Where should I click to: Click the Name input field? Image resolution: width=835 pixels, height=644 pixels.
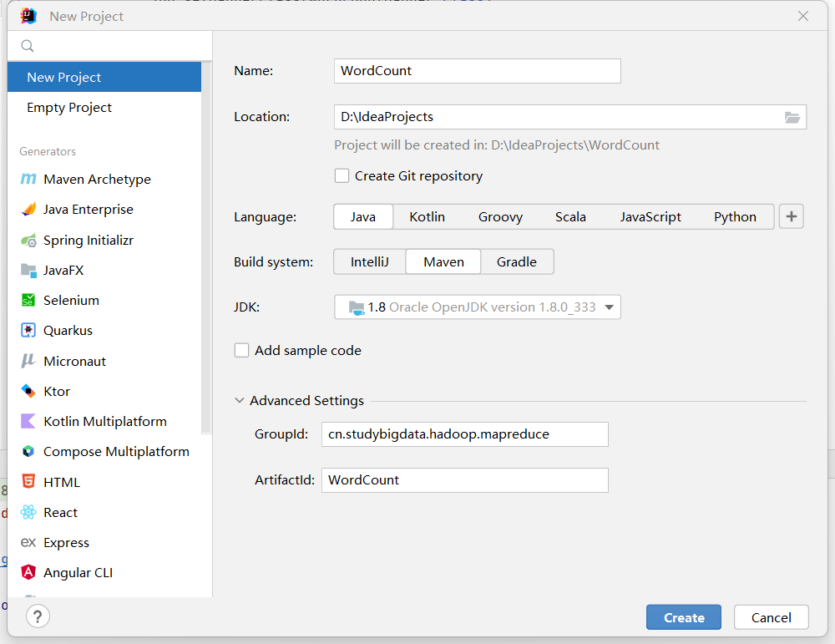[478, 71]
